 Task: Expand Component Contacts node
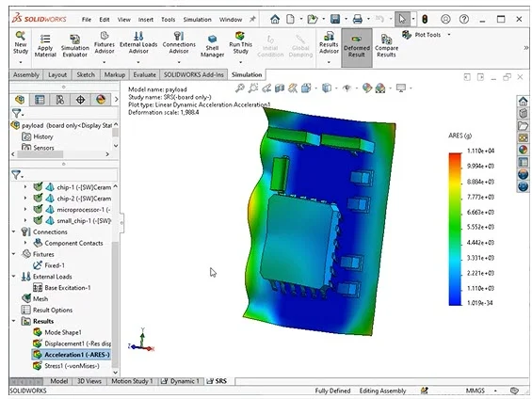click(25, 243)
